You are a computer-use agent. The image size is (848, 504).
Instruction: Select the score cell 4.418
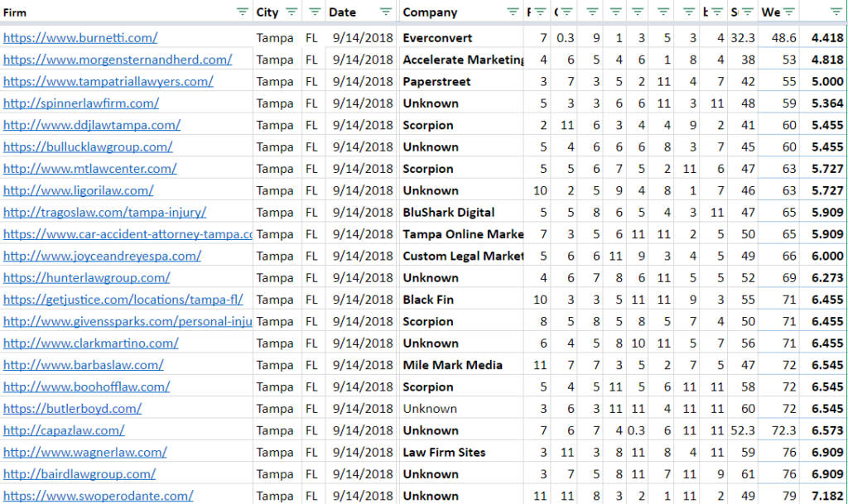pyautogui.click(x=822, y=38)
